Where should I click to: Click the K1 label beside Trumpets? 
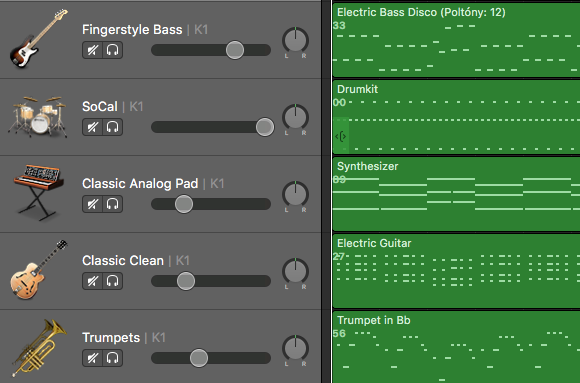click(x=158, y=337)
